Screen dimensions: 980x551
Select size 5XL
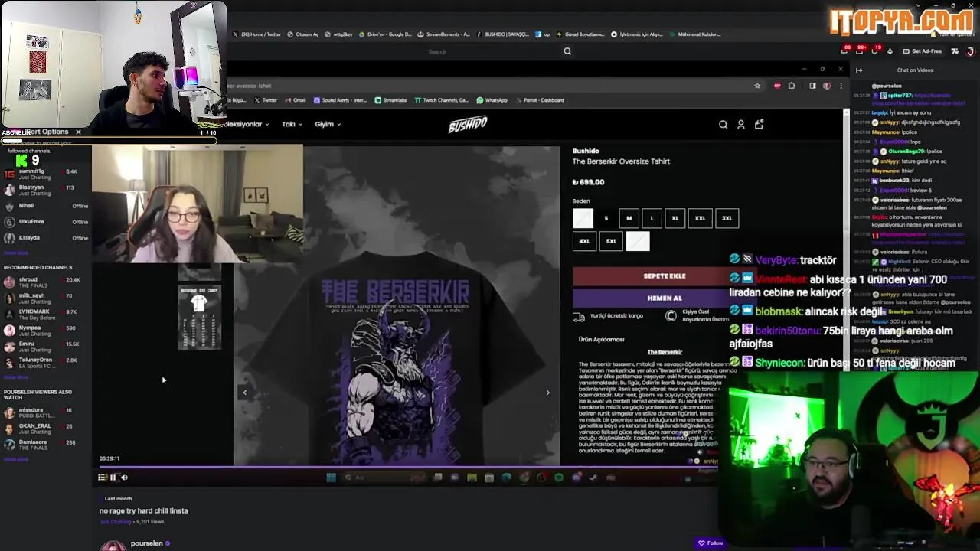pyautogui.click(x=611, y=241)
